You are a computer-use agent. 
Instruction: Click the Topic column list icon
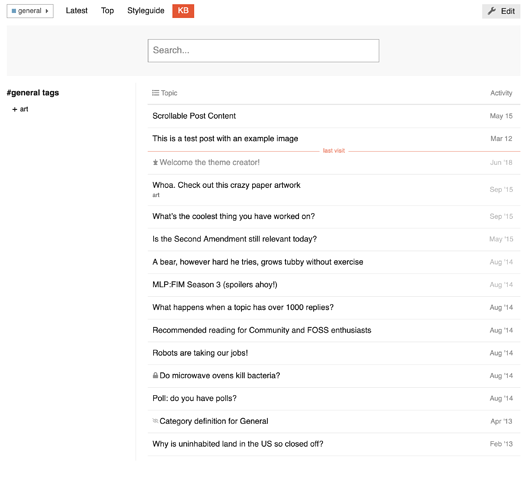coord(155,93)
